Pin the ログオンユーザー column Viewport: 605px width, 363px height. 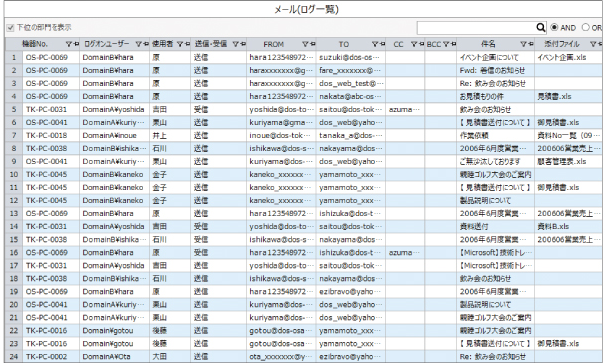146,44
